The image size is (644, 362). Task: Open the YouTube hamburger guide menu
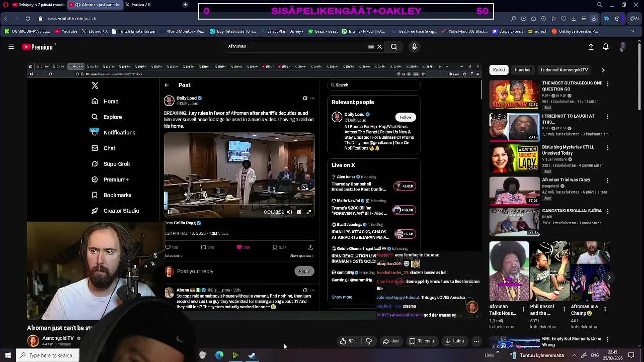click(x=11, y=47)
